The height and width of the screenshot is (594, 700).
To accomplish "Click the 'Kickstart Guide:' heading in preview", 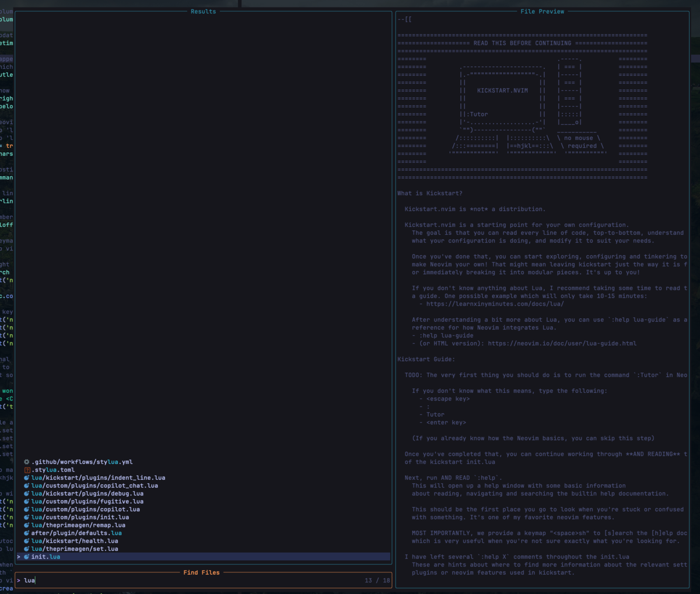I will (426, 359).
